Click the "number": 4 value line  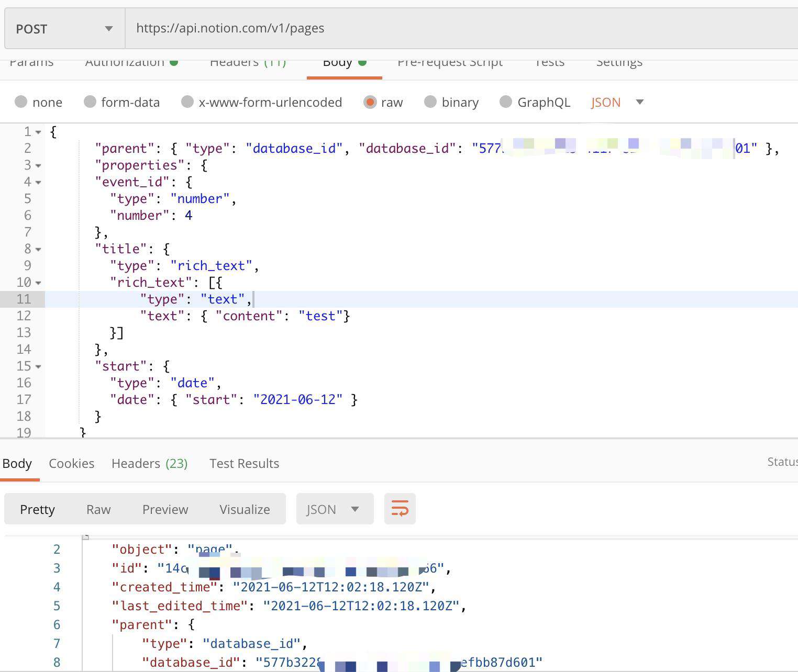(151, 215)
